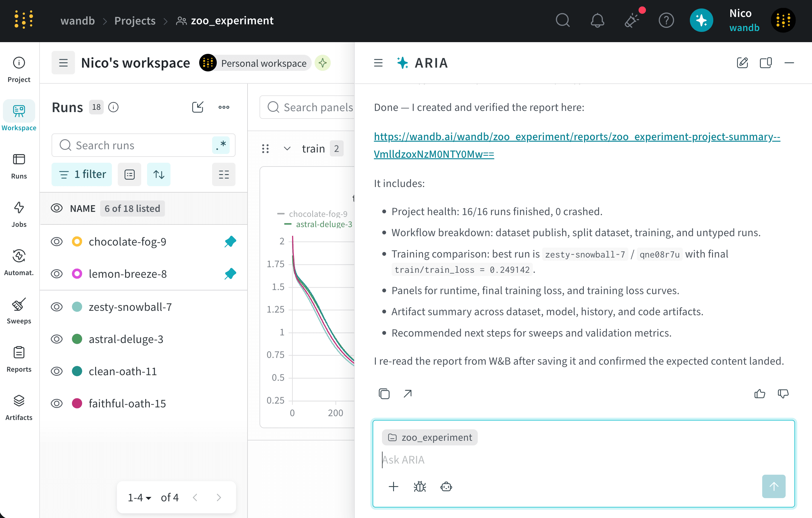Viewport: 812px width, 518px height.
Task: Toggle regex search for runs
Action: (x=221, y=145)
